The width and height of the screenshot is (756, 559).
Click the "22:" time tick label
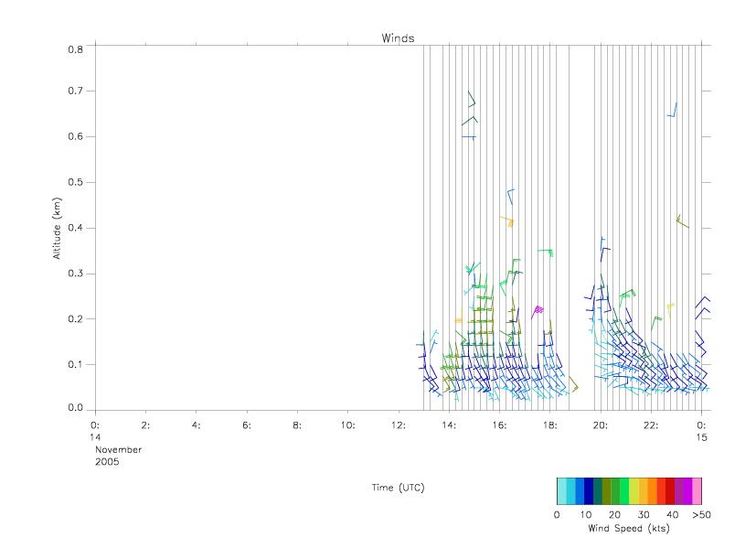click(x=651, y=425)
